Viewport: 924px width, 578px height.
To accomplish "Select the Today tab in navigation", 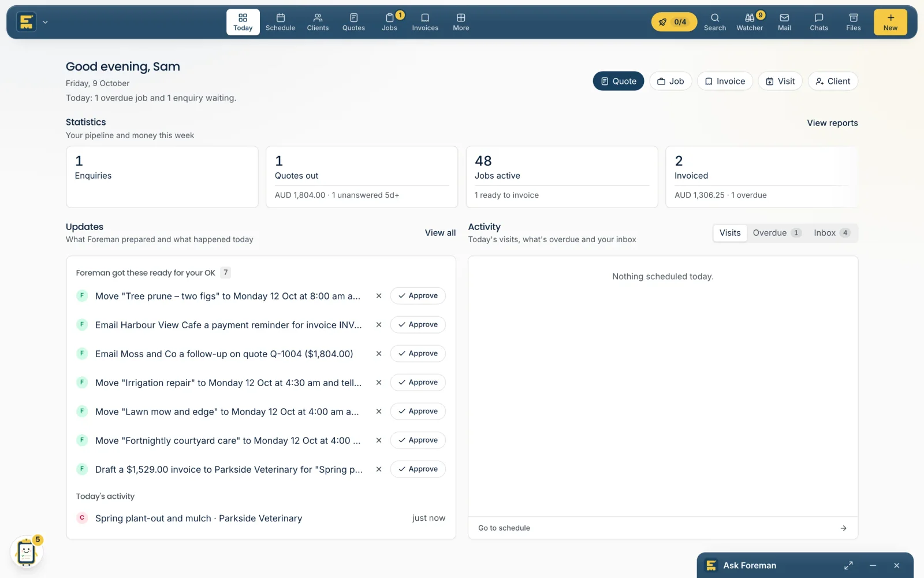I will point(243,22).
